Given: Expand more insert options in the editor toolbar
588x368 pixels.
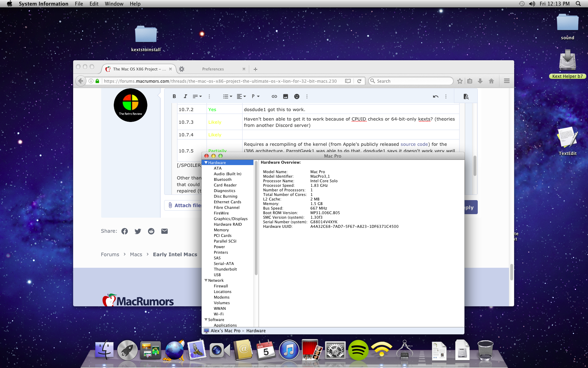Looking at the screenshot, I should coord(307,96).
